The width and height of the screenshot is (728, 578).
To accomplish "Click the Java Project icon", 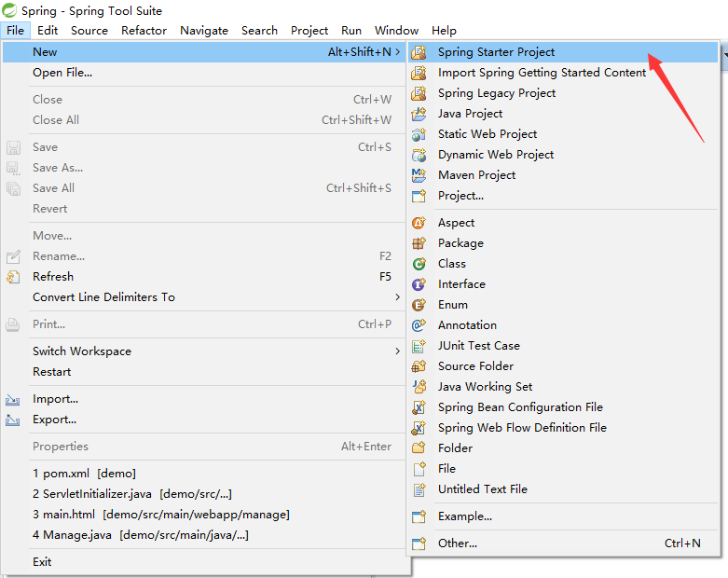I will [x=419, y=114].
